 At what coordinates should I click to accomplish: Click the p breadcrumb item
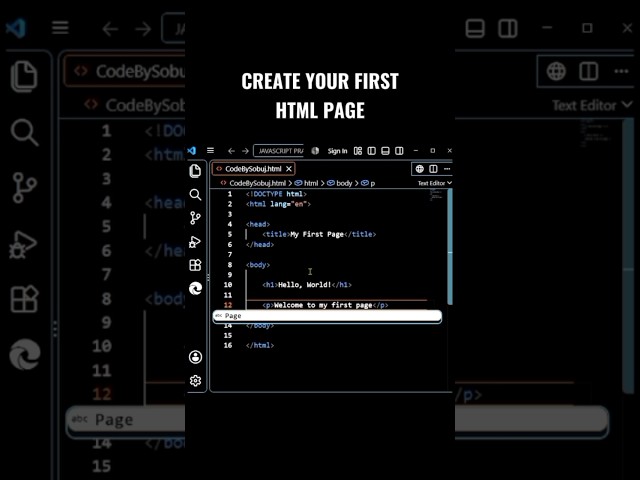point(368,183)
